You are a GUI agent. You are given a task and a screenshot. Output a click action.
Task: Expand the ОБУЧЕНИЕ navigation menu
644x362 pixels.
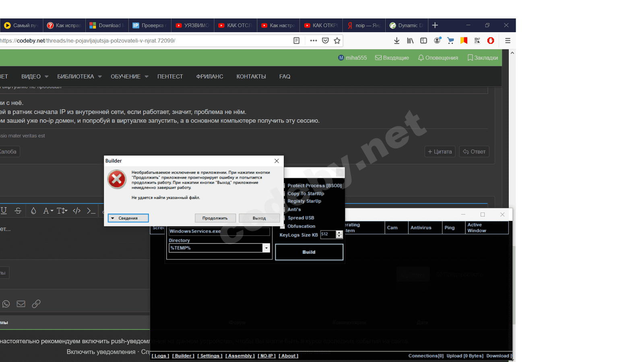[x=130, y=76]
